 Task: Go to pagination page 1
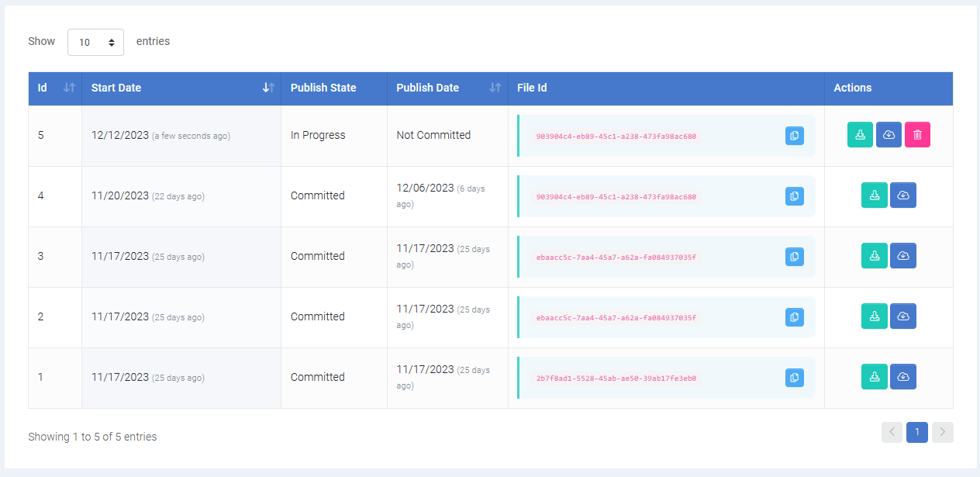click(x=917, y=432)
